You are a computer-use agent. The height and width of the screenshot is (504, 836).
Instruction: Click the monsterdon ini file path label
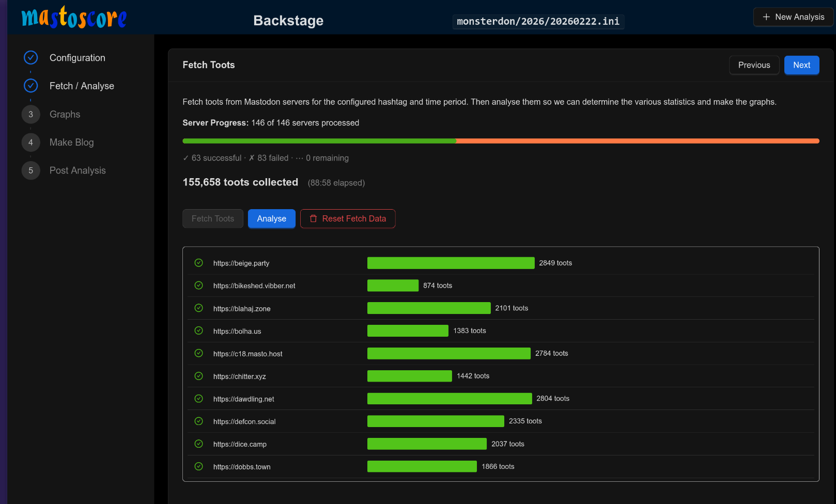click(538, 21)
